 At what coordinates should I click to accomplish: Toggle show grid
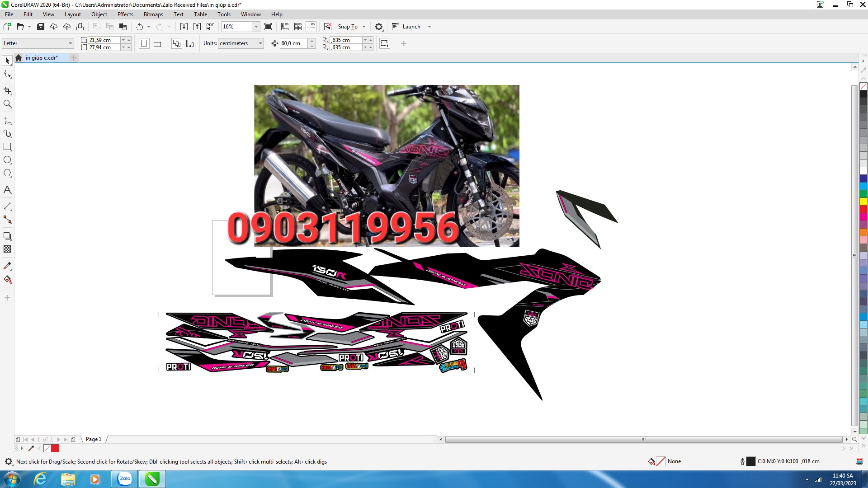click(x=298, y=27)
